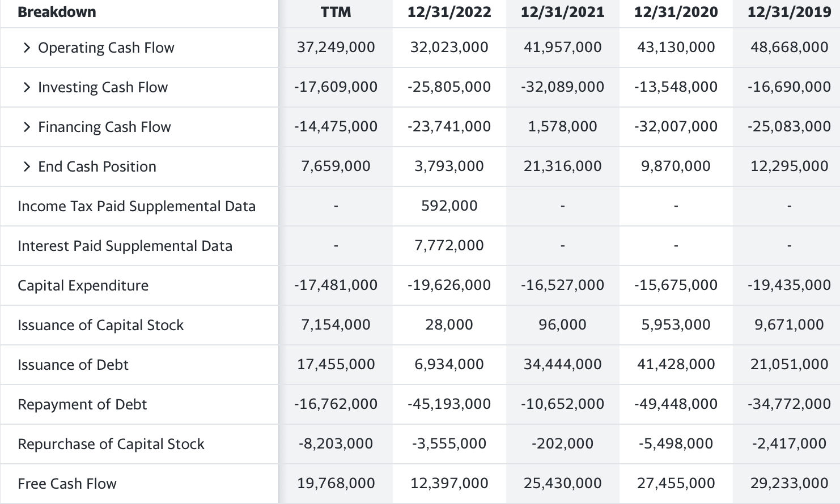Screen dimensions: 840x504
Task: Click the chevron icon beside Operating Cash Flow
Action: tap(26, 48)
